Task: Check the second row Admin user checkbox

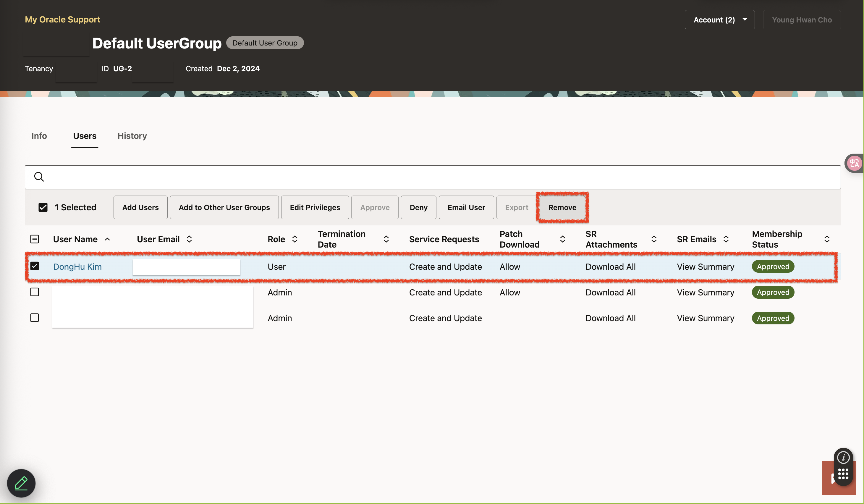Action: click(35, 292)
